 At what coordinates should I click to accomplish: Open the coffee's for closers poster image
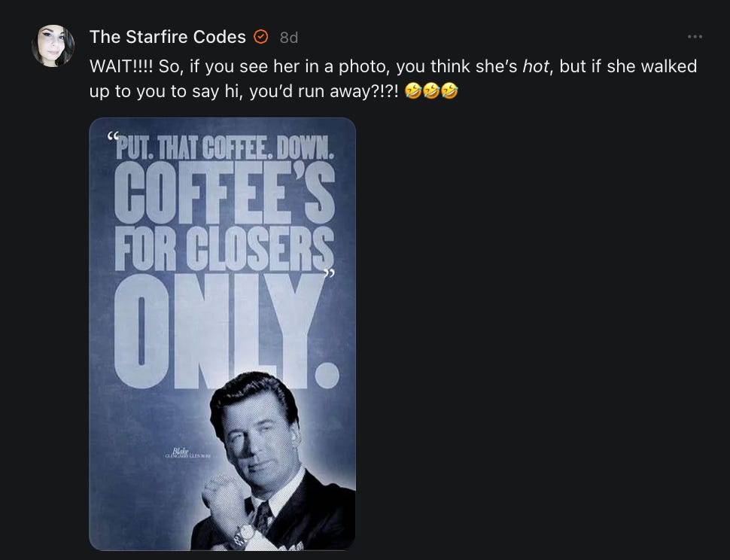tap(223, 333)
